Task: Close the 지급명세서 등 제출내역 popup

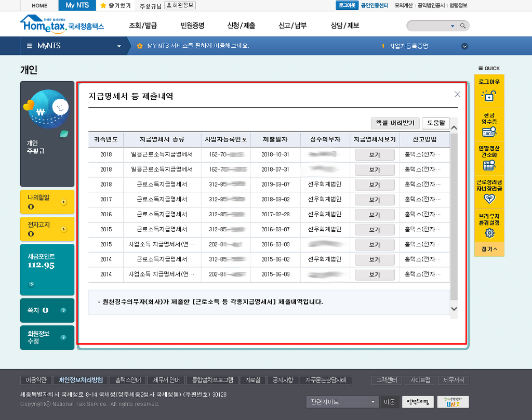Action: [457, 94]
